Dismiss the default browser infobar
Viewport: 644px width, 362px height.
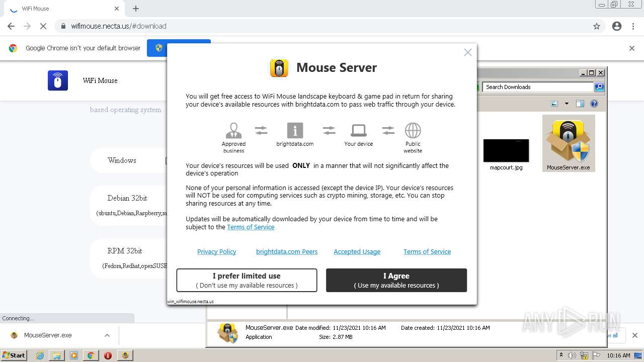point(632,48)
